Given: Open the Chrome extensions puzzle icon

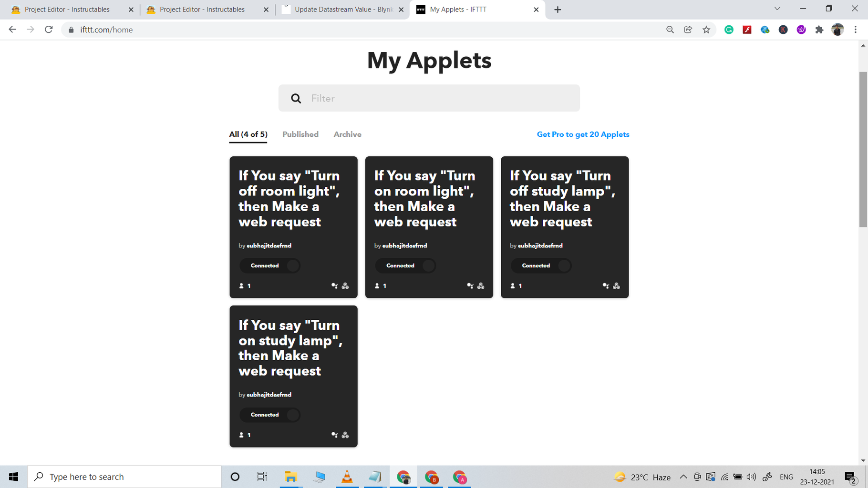Looking at the screenshot, I should pyautogui.click(x=819, y=29).
